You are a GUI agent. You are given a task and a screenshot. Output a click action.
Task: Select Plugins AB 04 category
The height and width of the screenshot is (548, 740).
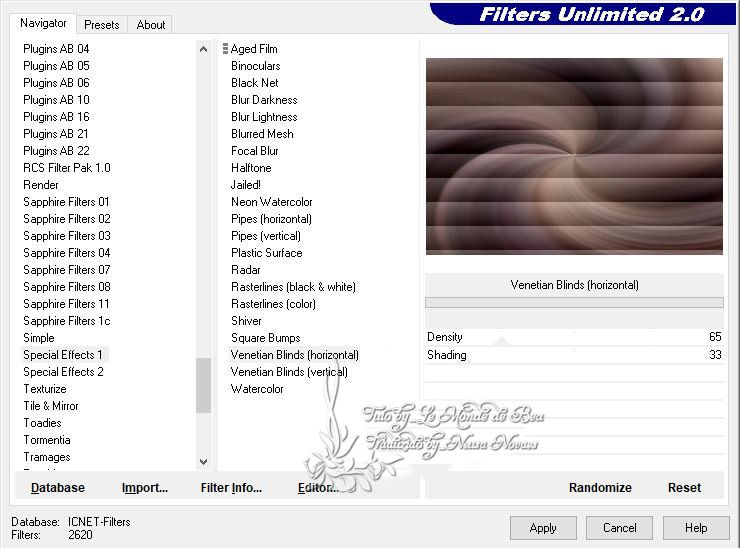click(x=56, y=49)
